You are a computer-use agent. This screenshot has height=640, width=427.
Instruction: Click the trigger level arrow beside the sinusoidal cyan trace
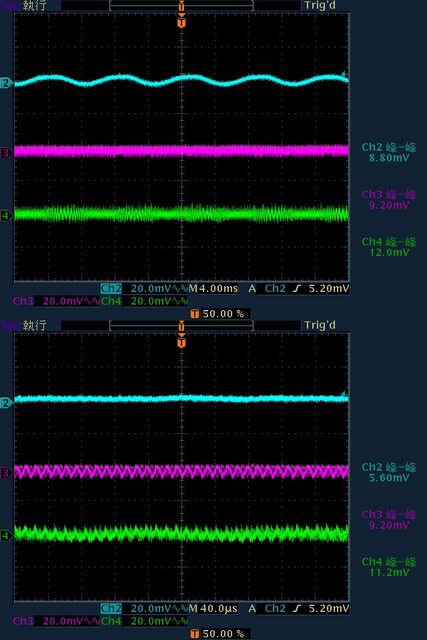click(x=345, y=75)
